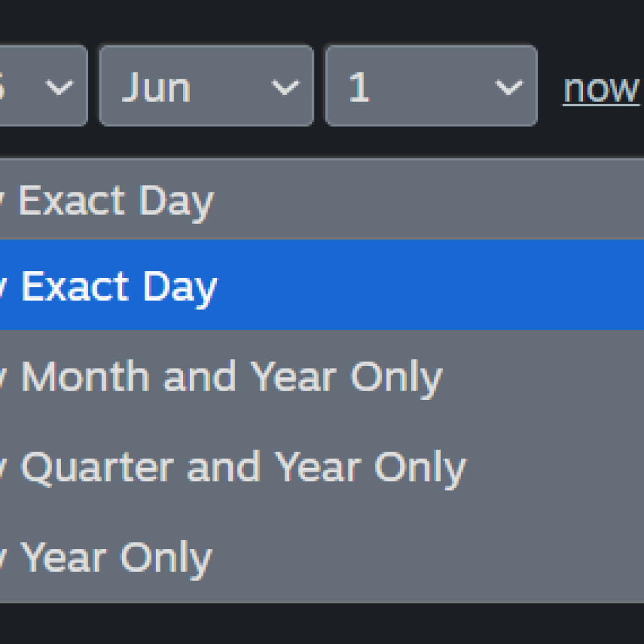This screenshot has width=644, height=644.
Task: Select Quarter and Year Only granularity
Action: 252,467
